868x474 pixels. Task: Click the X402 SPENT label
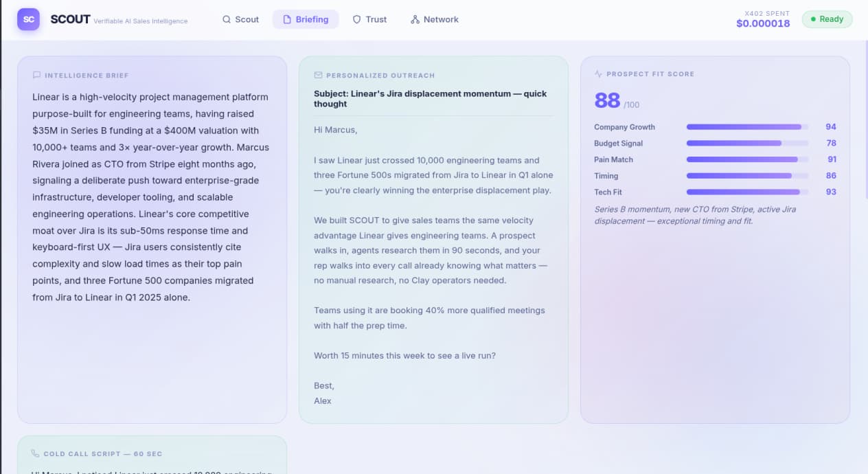point(767,14)
